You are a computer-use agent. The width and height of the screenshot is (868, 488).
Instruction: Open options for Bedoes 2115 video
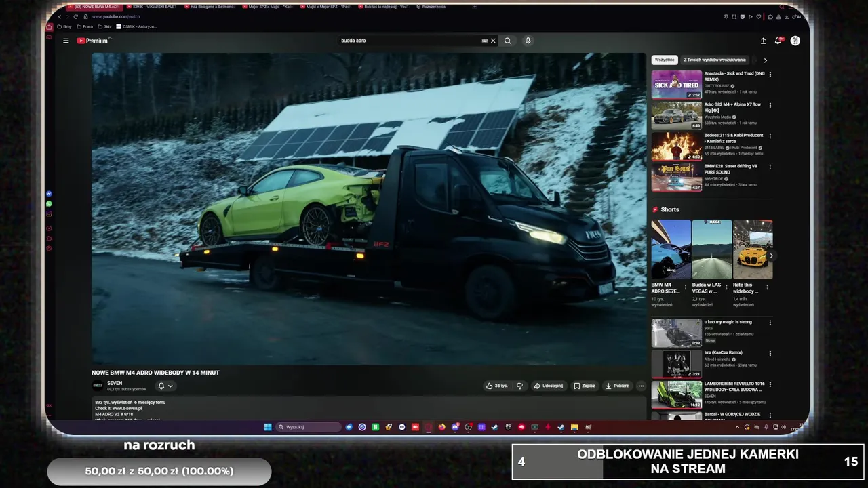point(770,136)
